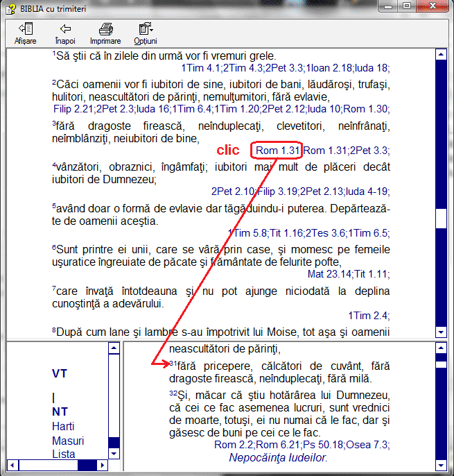
Task: Click lower verse pane scroll-down arrow
Action: [x=441, y=465]
